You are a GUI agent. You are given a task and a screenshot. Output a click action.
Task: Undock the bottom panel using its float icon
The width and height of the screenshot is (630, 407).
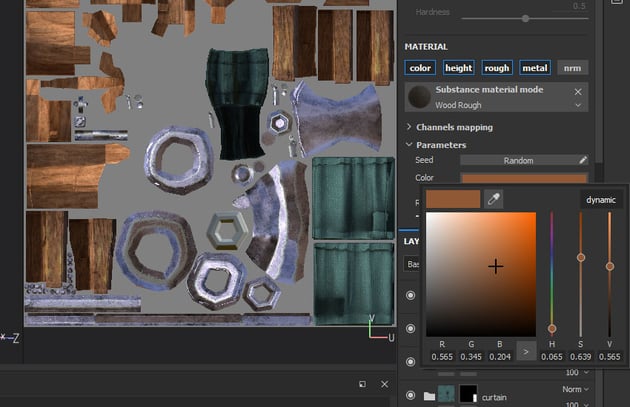point(363,383)
